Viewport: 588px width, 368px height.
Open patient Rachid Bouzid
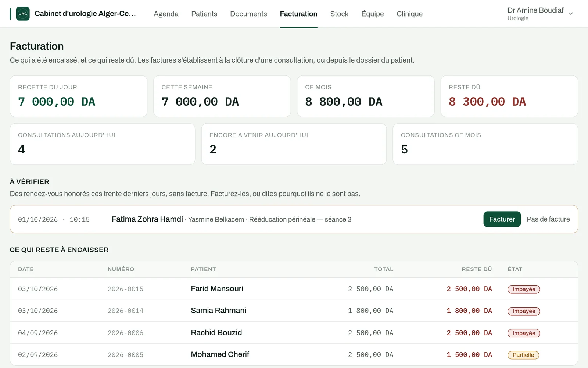click(216, 333)
